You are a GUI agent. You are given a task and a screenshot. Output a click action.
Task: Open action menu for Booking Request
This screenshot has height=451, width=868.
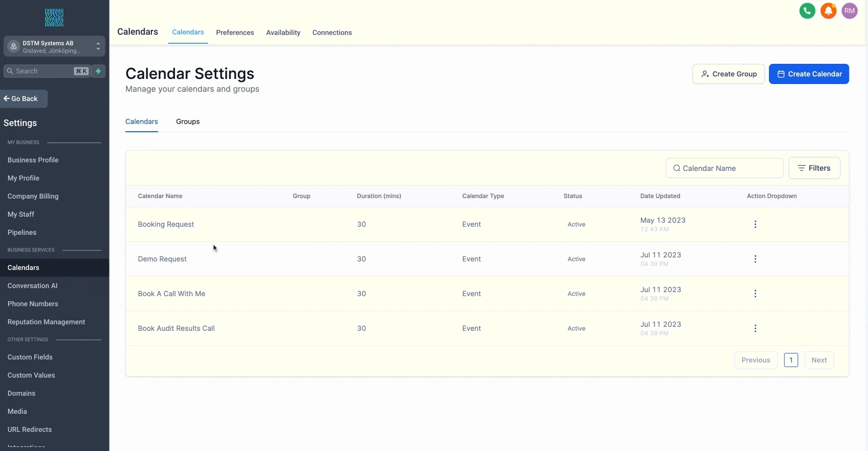click(x=755, y=224)
